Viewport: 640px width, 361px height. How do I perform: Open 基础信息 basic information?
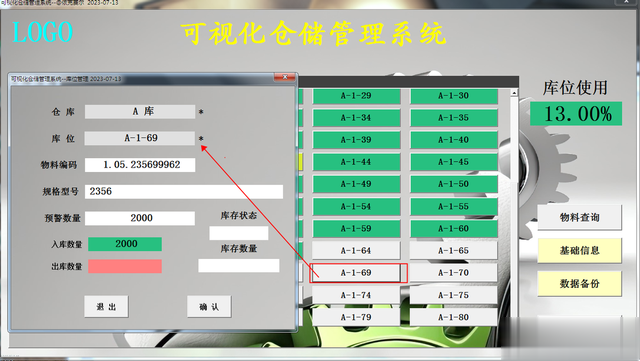click(x=579, y=250)
